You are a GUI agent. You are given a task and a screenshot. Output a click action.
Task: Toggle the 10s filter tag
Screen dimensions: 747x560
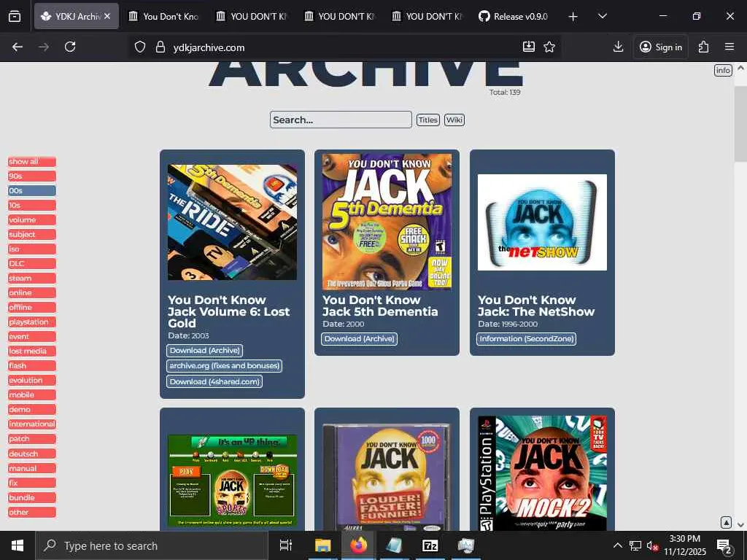[x=32, y=205]
